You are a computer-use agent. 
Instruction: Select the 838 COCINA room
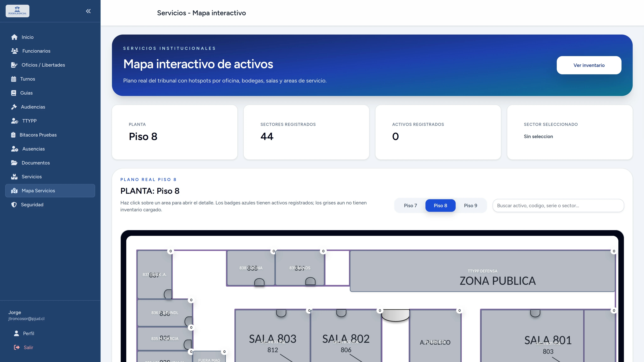[251, 268]
